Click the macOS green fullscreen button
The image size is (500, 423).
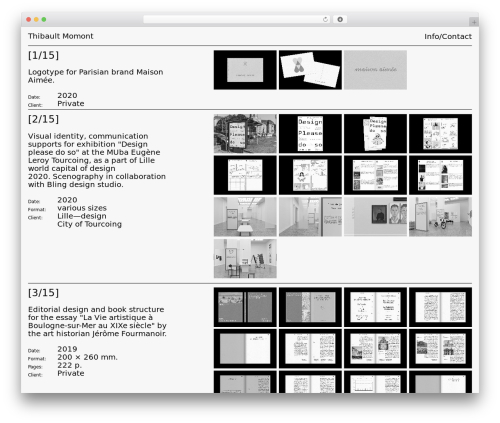tap(44, 19)
